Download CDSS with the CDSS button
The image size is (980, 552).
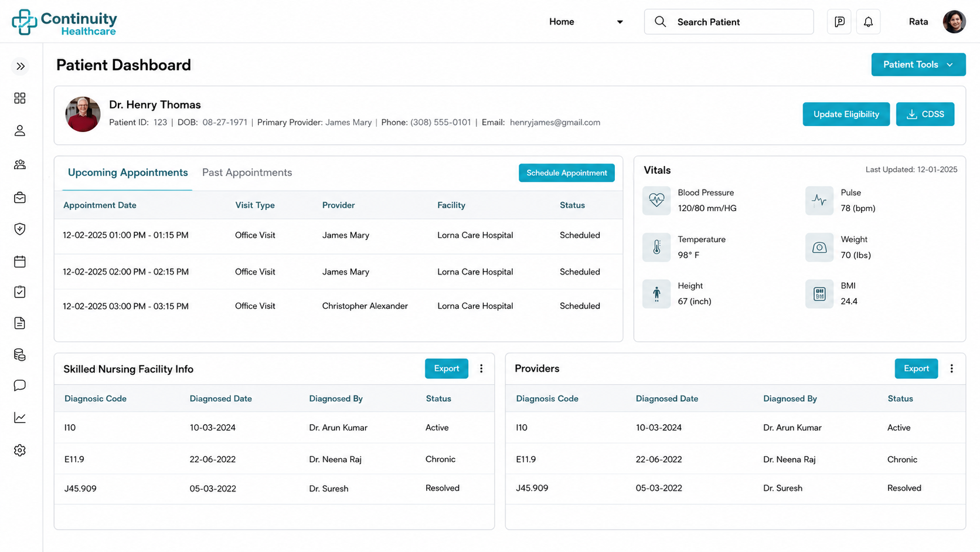(x=925, y=114)
